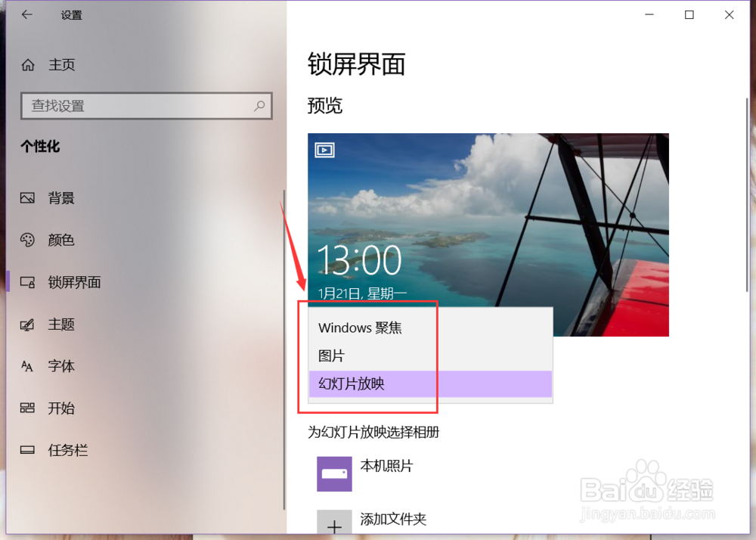This screenshot has height=540, width=756.
Task: Click the search magnifier icon
Action: 259,106
